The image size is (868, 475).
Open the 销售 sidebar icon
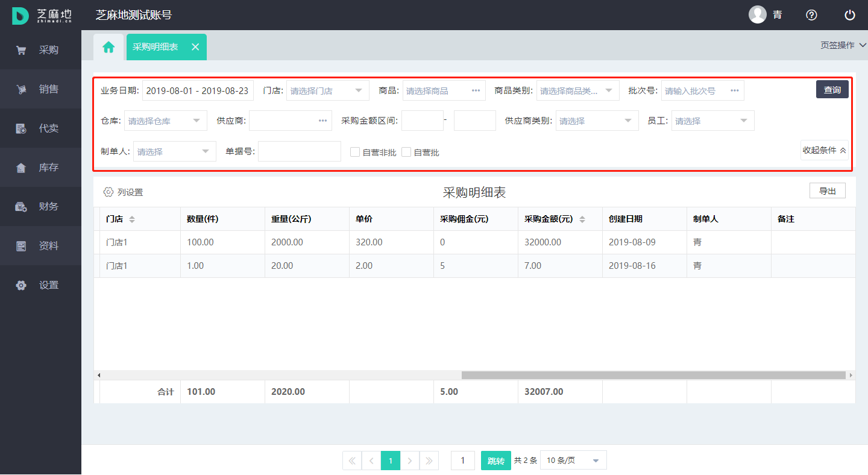click(21, 90)
